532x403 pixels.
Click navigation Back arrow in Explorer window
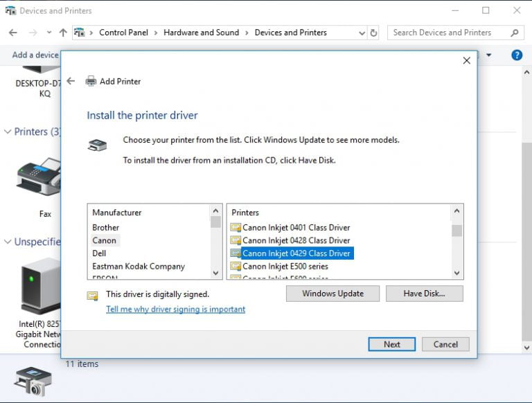click(x=13, y=33)
